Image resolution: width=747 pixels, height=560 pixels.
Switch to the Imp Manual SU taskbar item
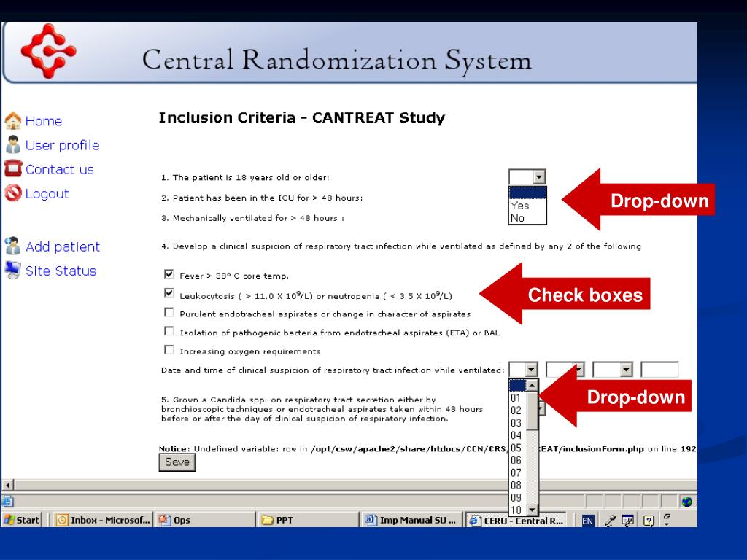tap(411, 520)
